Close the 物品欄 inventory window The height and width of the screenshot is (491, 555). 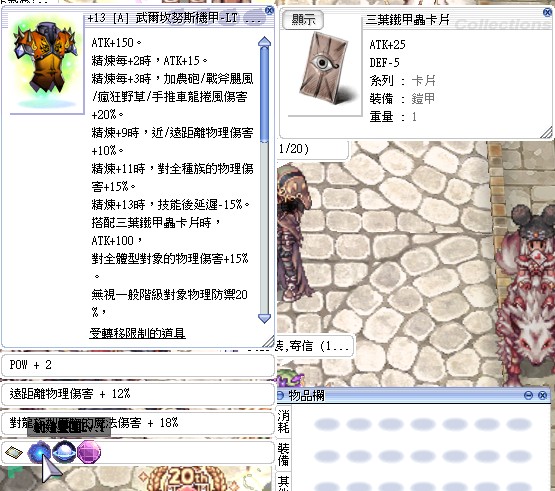[542, 395]
